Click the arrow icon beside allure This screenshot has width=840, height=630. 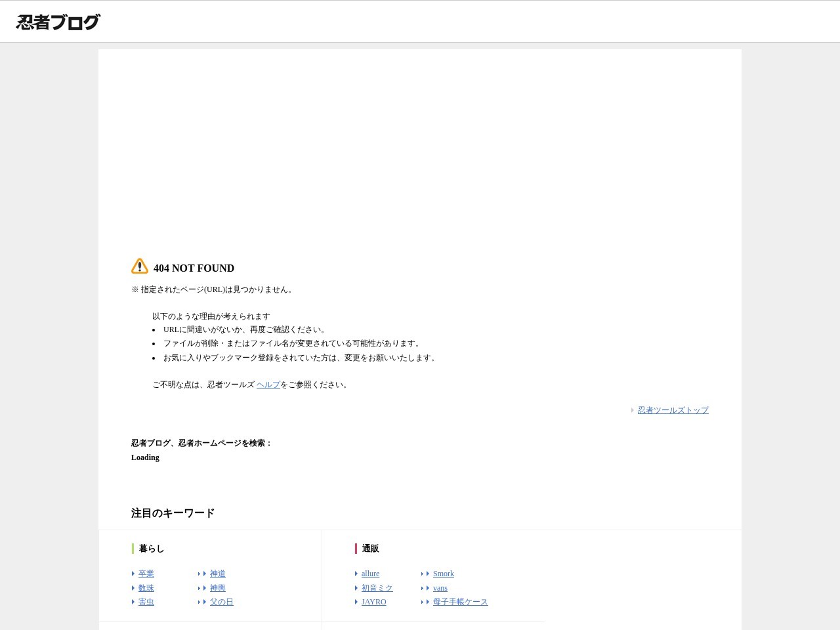[x=356, y=574]
